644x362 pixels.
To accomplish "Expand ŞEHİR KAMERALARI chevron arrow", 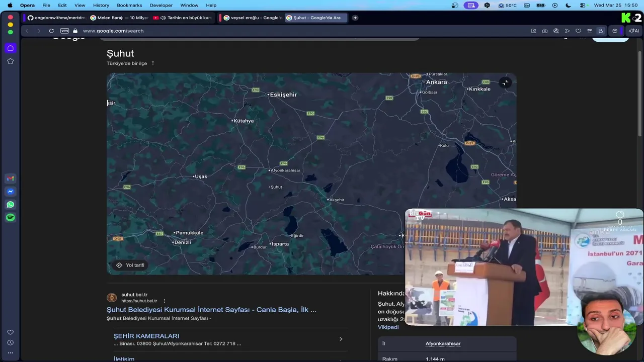I will (341, 339).
